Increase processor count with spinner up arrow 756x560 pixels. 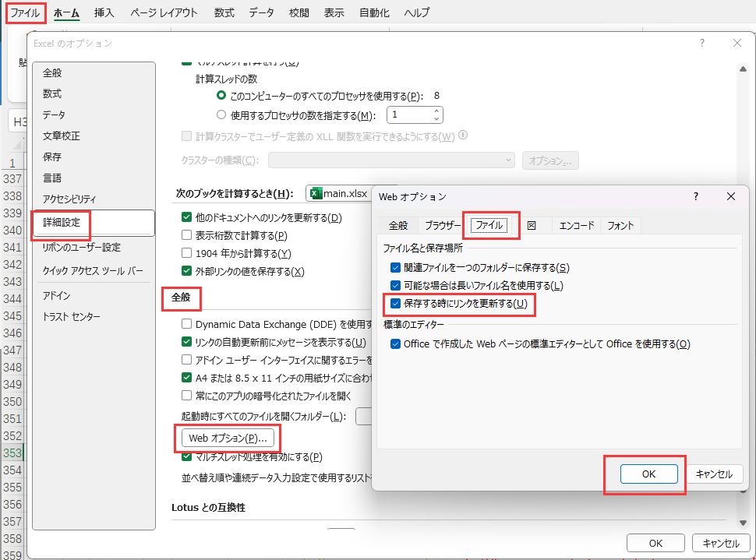437,110
